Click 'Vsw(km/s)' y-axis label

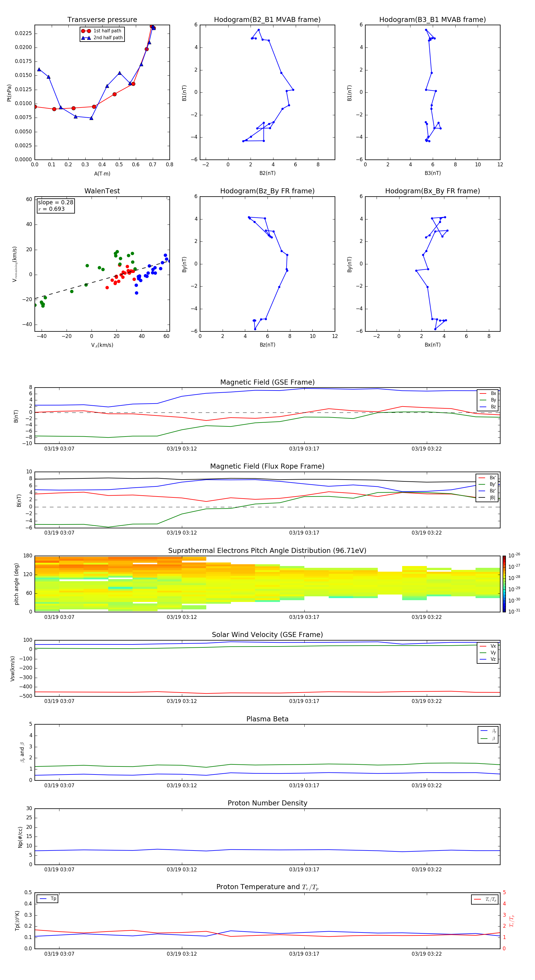coord(12,668)
